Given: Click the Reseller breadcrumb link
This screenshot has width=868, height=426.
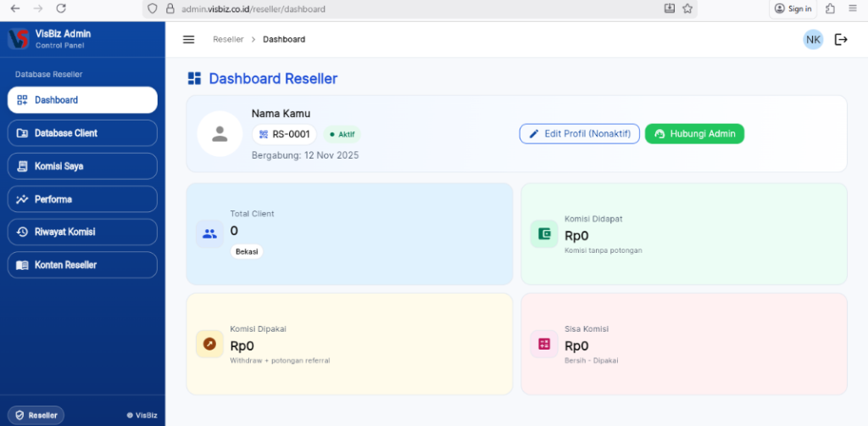Looking at the screenshot, I should (x=228, y=40).
